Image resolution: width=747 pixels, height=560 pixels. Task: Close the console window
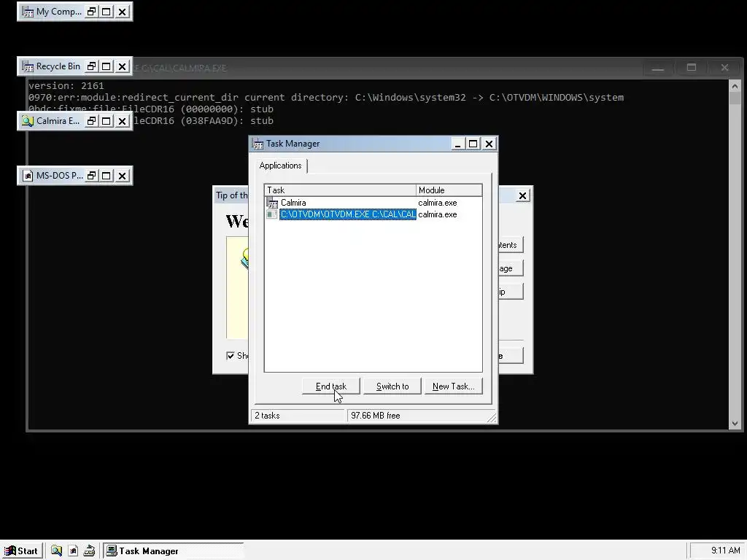[x=724, y=68]
